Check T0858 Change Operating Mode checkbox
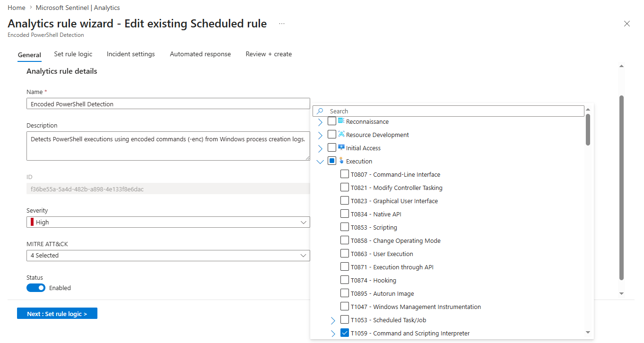644x343 pixels. [x=345, y=240]
